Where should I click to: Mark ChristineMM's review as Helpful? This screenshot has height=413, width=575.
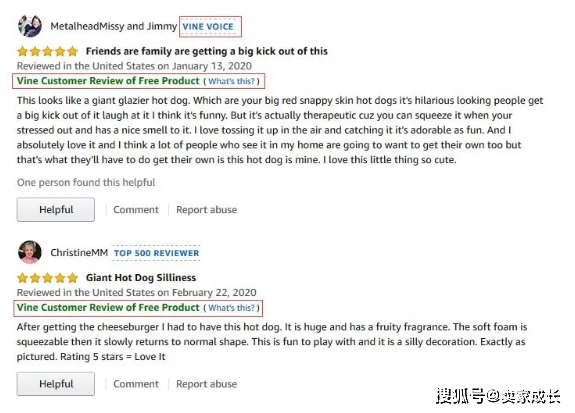[x=56, y=384]
